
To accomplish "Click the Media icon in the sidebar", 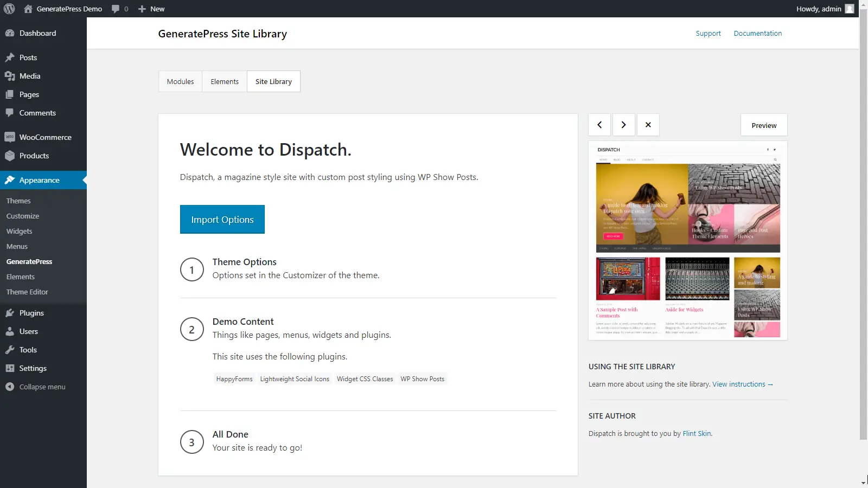I will pyautogui.click(x=10, y=76).
